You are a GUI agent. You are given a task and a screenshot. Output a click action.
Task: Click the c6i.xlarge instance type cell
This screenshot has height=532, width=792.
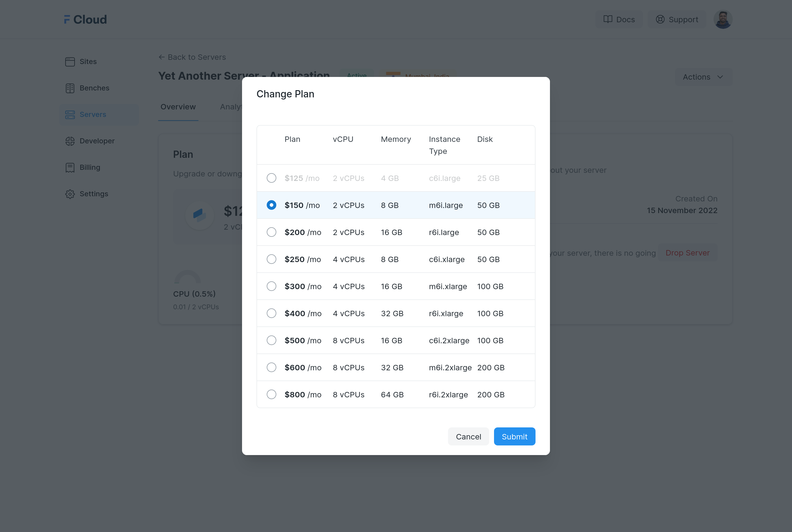pos(447,260)
